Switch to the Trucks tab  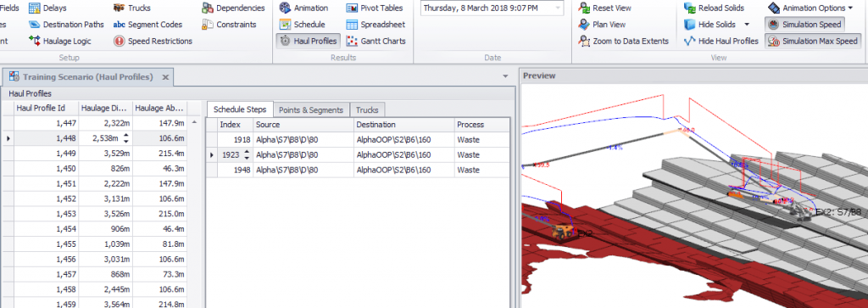click(368, 109)
